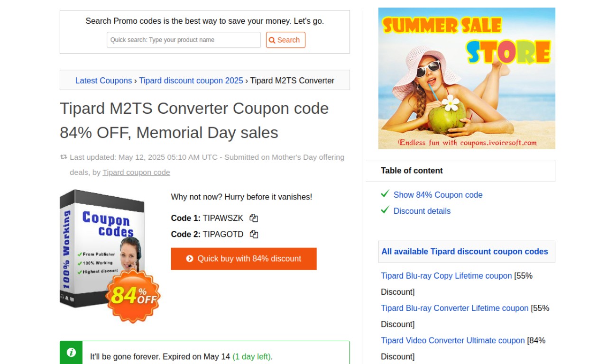Copy coupon Code 2 TIPAGOTD icon
607x364 pixels.
pyautogui.click(x=254, y=234)
